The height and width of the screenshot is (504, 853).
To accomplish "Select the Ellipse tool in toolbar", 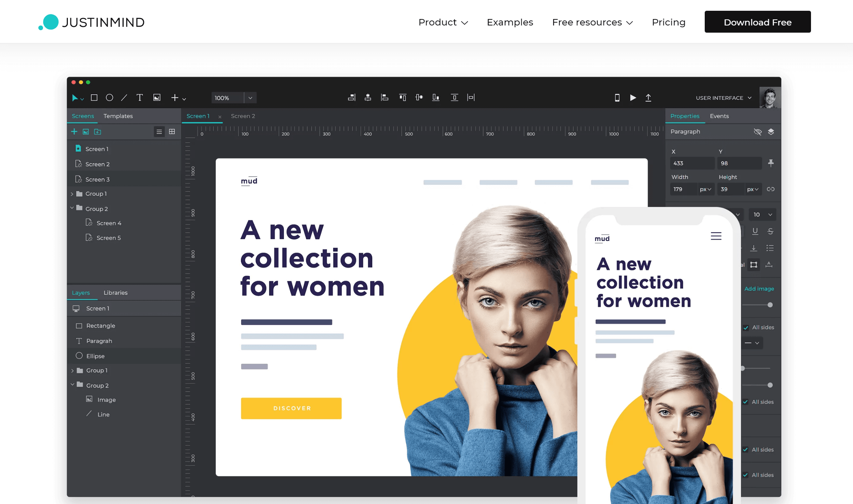I will [x=109, y=98].
